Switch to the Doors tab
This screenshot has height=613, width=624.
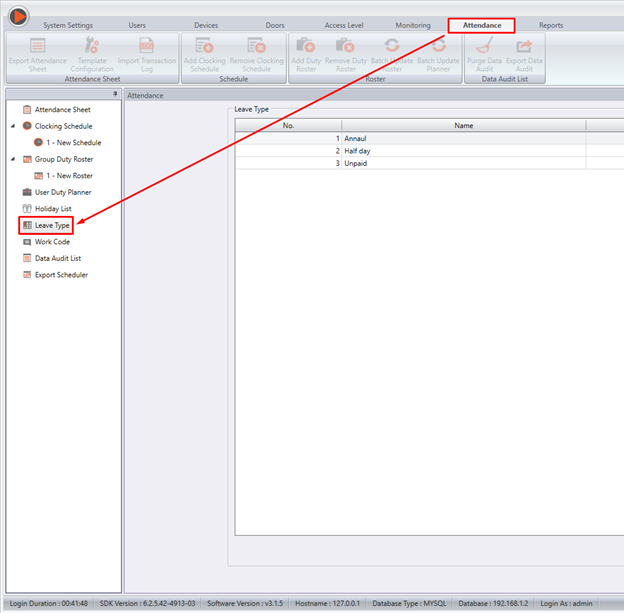tap(275, 25)
